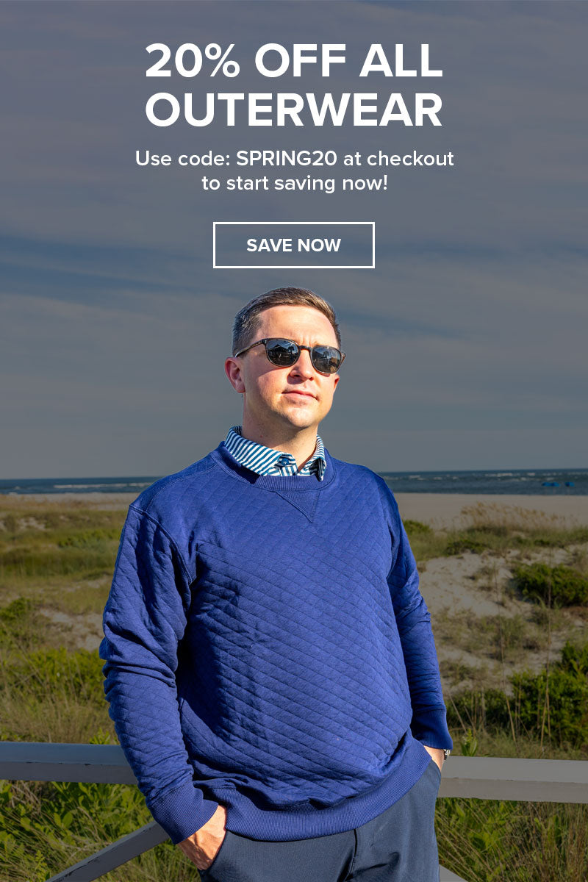Click the navy quilted sweater chest
The width and height of the screenshot is (588, 882).
coord(294,581)
